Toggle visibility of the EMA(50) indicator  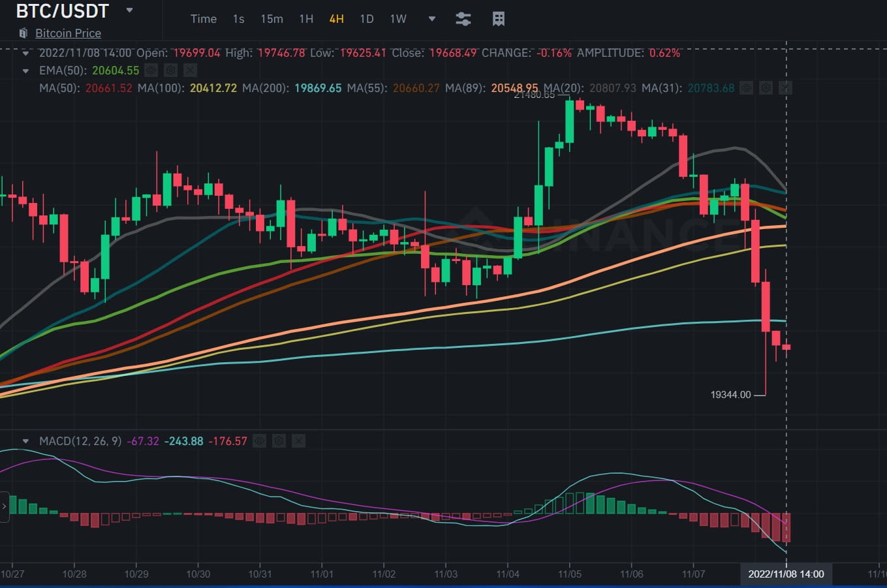click(x=151, y=70)
